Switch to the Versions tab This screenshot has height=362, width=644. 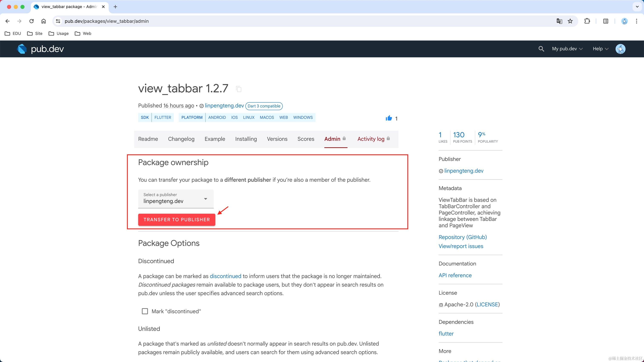click(277, 139)
